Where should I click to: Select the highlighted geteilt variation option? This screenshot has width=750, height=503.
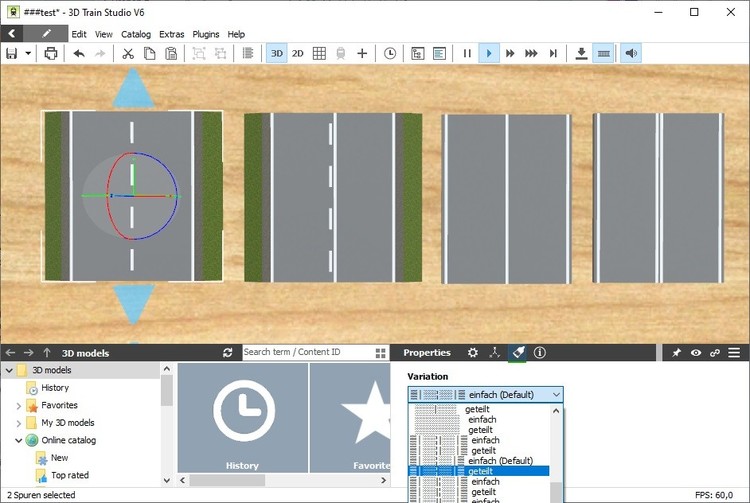(482, 471)
